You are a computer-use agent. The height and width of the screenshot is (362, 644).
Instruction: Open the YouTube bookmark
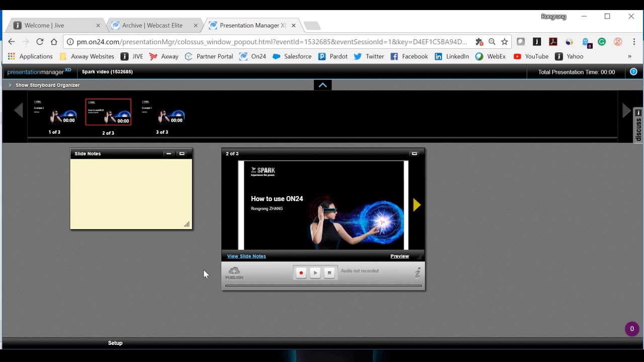pos(531,56)
